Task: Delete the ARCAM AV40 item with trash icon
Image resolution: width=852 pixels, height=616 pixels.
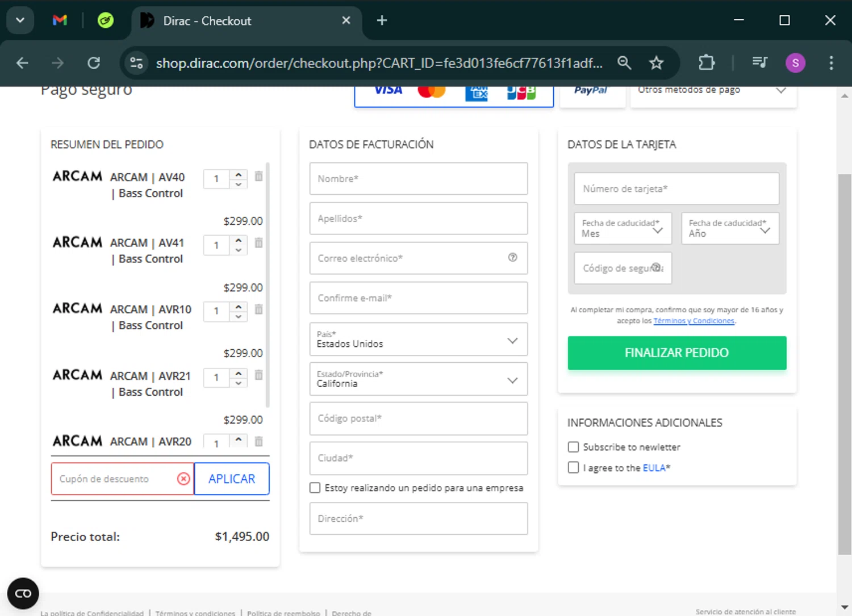Action: [x=258, y=177]
